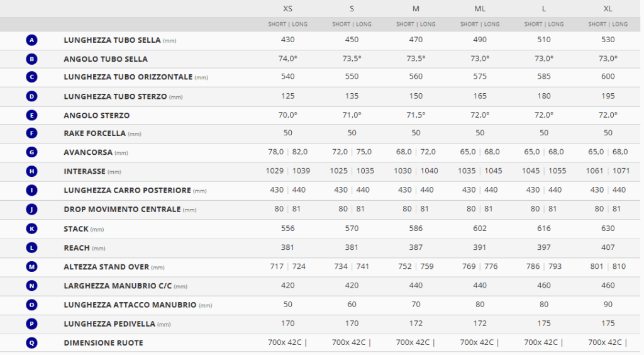This screenshot has width=644, height=355.
Task: Choose the ML size column header
Action: [x=480, y=9]
